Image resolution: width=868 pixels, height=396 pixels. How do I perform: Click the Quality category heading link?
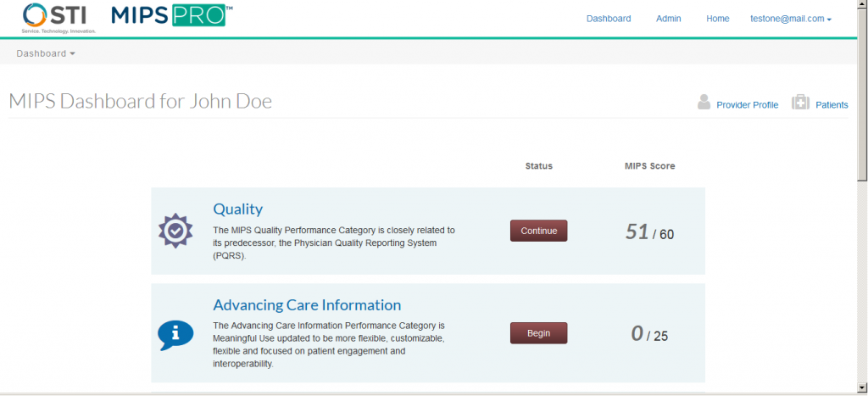(x=237, y=209)
